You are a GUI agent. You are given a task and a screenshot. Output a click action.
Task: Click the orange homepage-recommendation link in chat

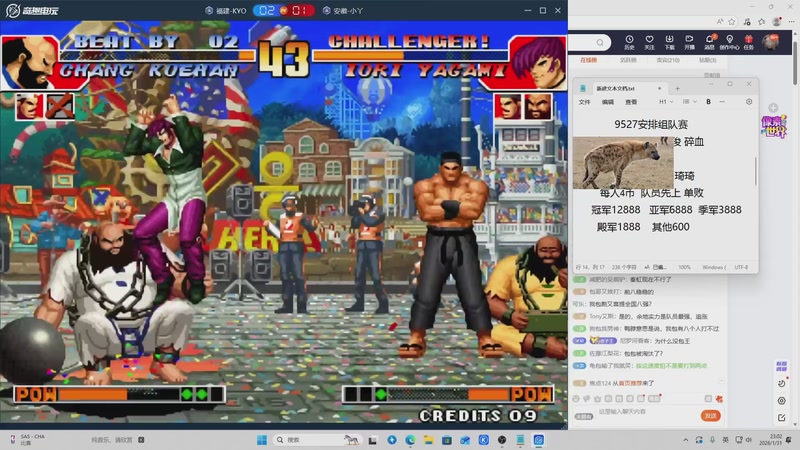(x=630, y=383)
